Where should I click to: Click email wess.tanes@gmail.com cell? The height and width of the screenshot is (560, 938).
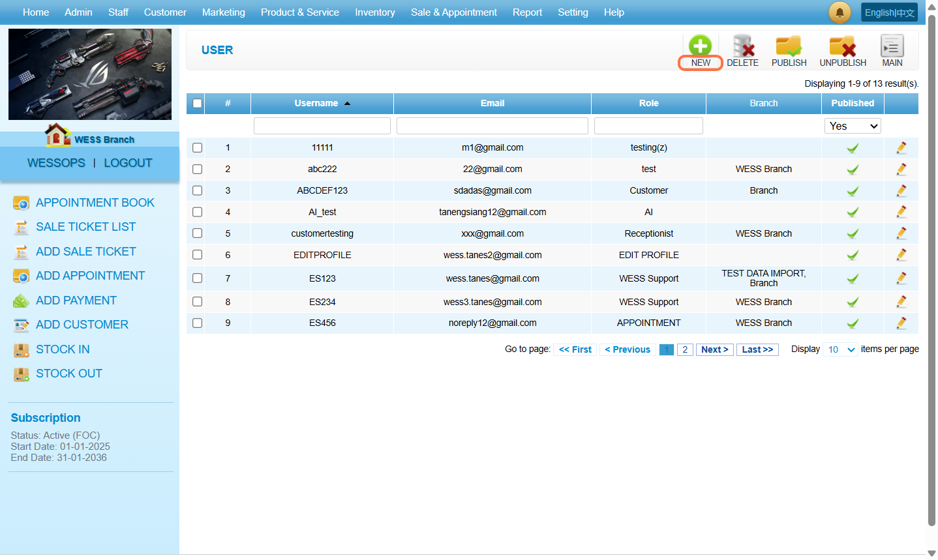tap(492, 278)
